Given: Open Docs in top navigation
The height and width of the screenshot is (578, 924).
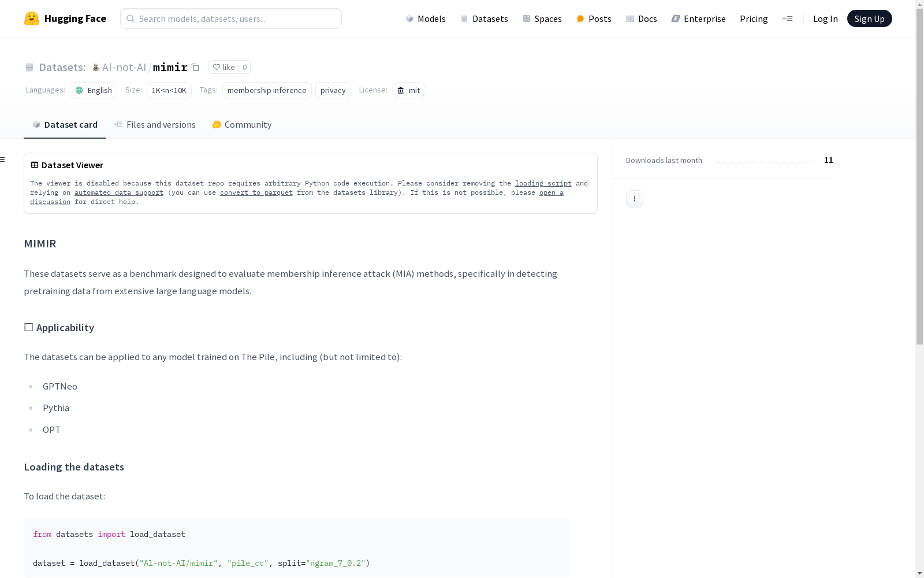Looking at the screenshot, I should [642, 18].
